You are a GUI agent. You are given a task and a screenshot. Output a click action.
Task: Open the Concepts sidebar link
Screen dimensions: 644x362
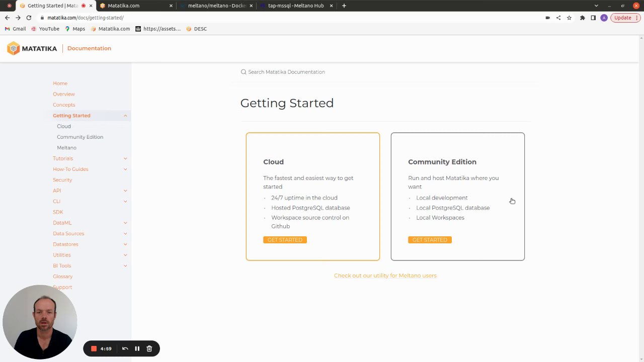coord(64,105)
